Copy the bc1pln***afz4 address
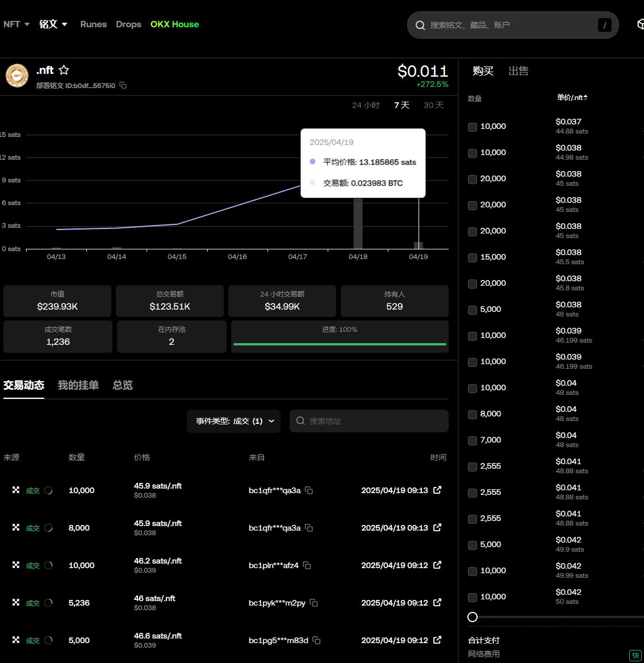644x663 pixels. [x=307, y=565]
